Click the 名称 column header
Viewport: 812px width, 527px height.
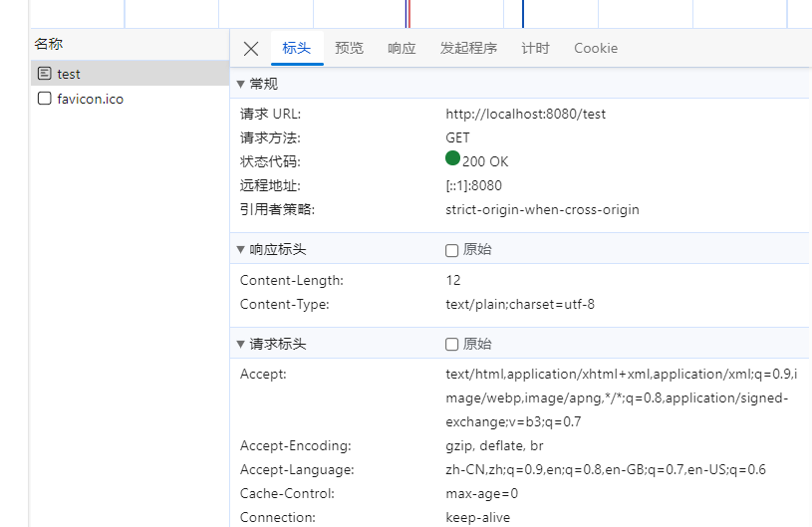point(48,44)
